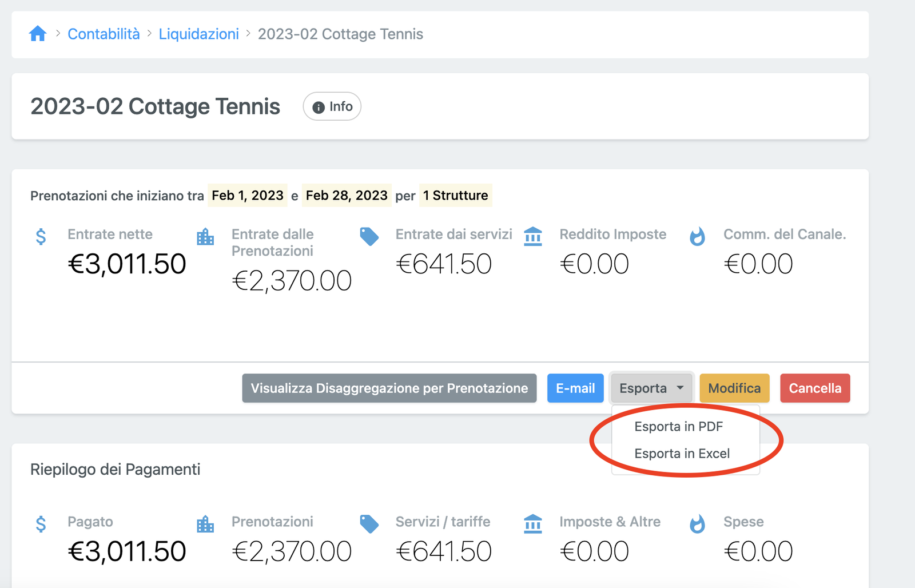Image resolution: width=915 pixels, height=588 pixels.
Task: Click the tag icon beside Servizi / tariffe
Action: point(369,524)
